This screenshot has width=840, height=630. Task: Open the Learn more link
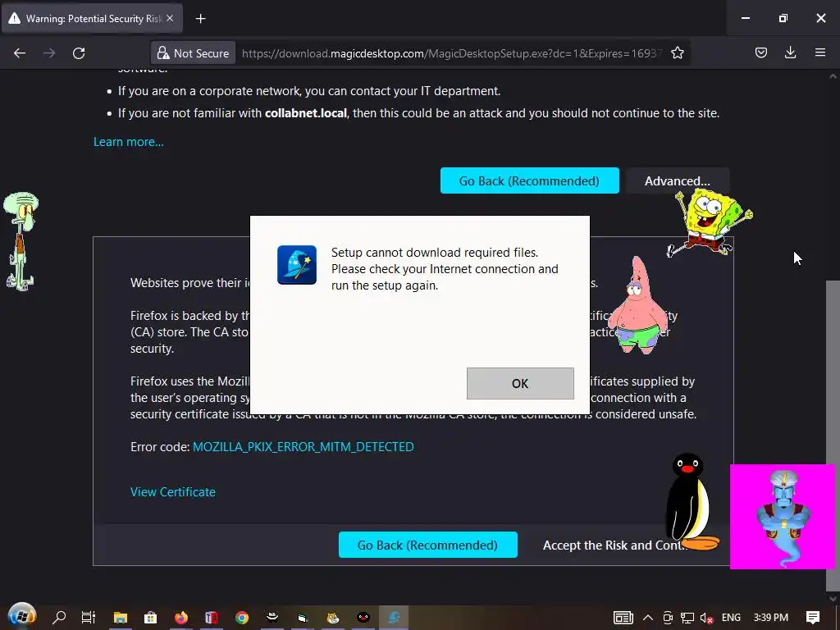point(129,142)
